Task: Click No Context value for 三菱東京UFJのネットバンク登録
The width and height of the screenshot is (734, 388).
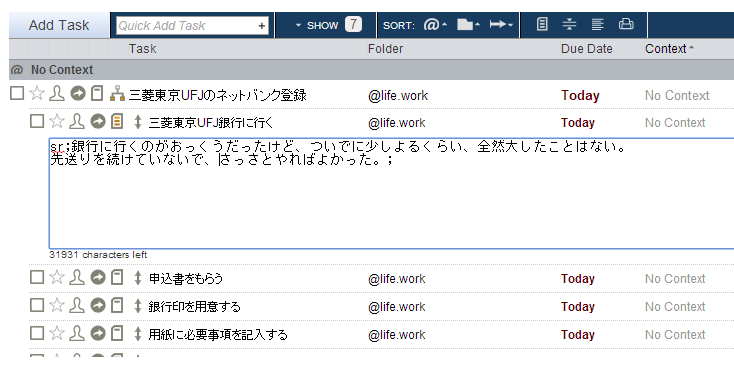Action: tap(677, 95)
